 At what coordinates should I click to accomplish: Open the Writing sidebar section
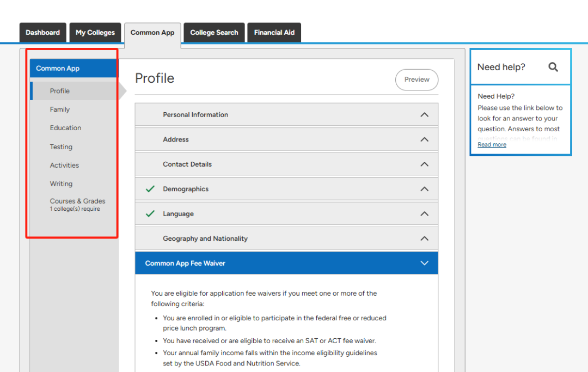tap(61, 184)
